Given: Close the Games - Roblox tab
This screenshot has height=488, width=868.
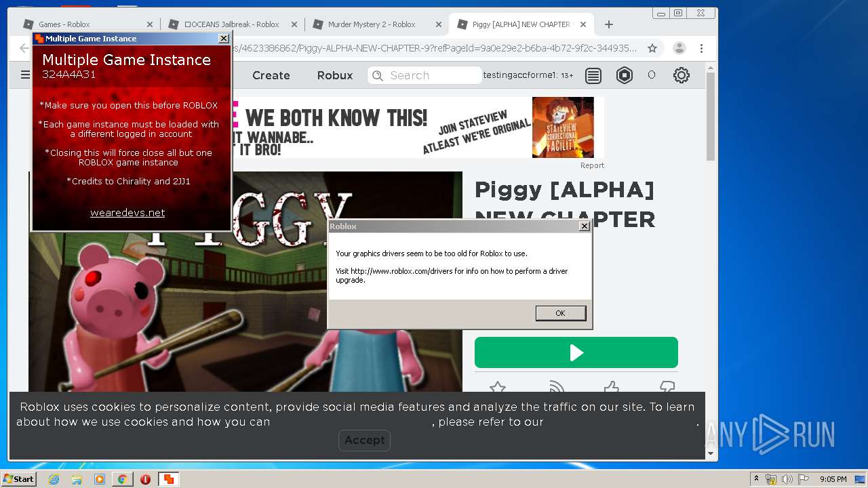Looking at the screenshot, I should point(150,24).
